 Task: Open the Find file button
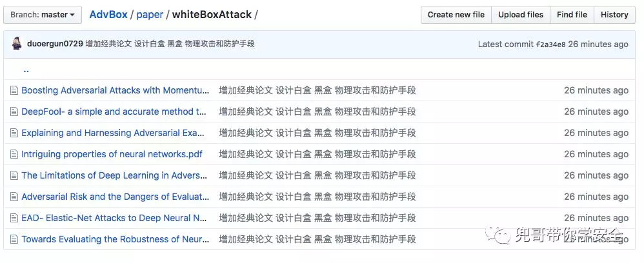[572, 15]
